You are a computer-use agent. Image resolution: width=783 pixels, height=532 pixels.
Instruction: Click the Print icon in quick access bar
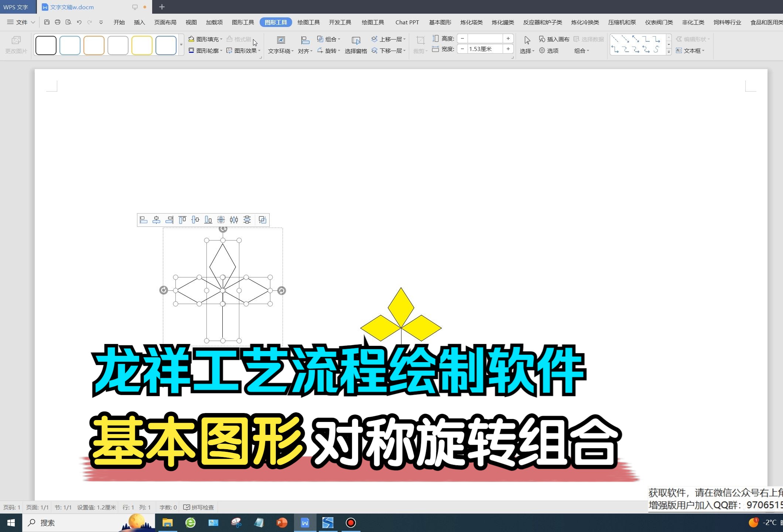click(58, 22)
